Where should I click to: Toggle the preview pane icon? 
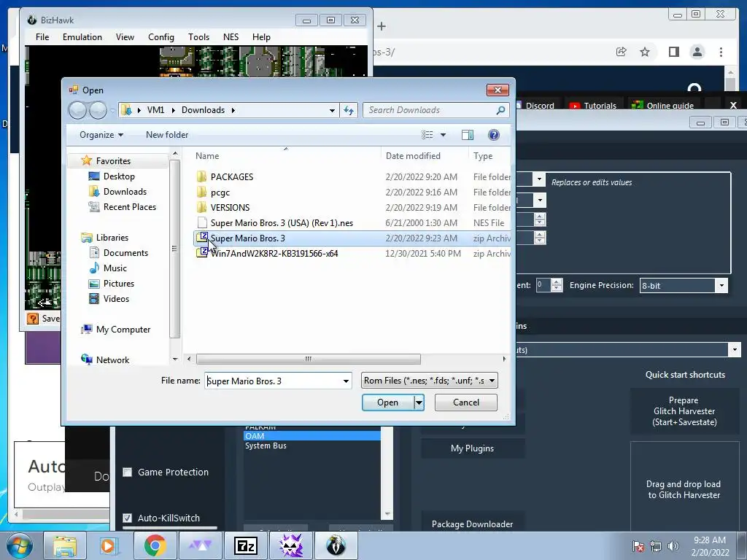(x=468, y=135)
